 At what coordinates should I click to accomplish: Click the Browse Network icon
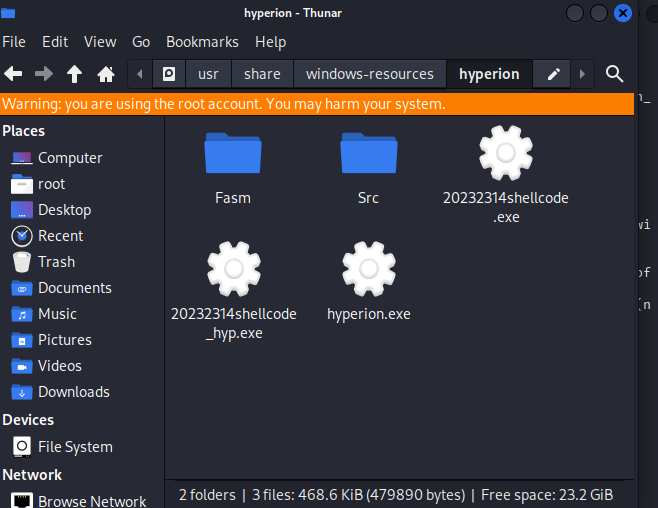click(x=22, y=501)
